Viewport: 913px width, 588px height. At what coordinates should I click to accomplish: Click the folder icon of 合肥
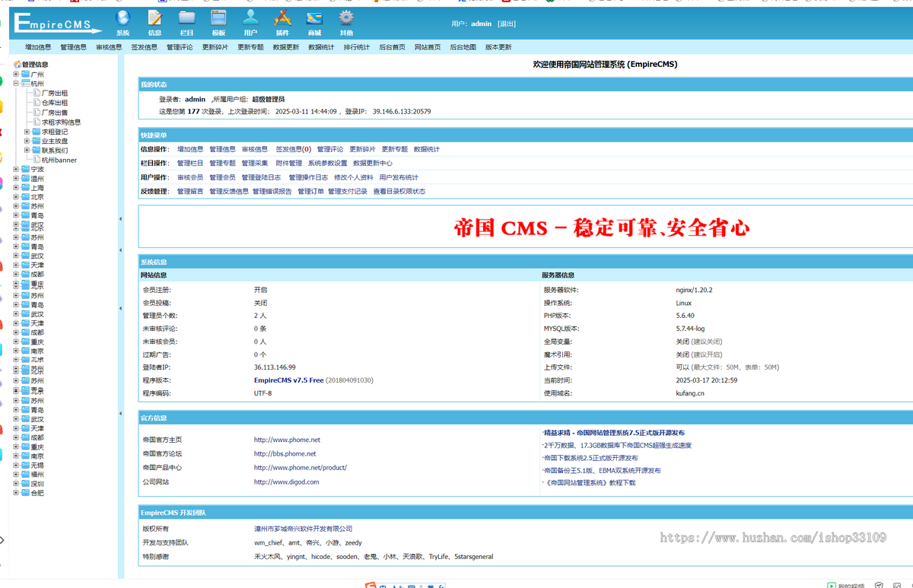26,493
